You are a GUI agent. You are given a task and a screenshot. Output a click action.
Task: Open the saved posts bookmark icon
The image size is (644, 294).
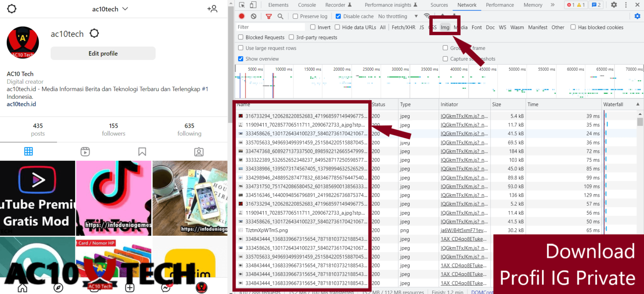(x=142, y=151)
